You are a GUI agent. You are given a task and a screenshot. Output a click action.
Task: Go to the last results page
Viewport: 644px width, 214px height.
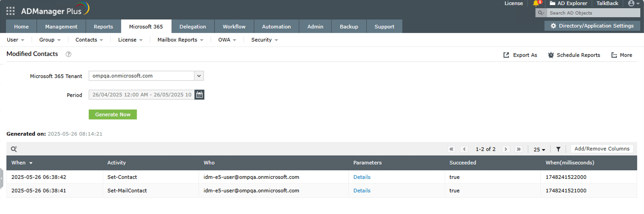[519, 149]
